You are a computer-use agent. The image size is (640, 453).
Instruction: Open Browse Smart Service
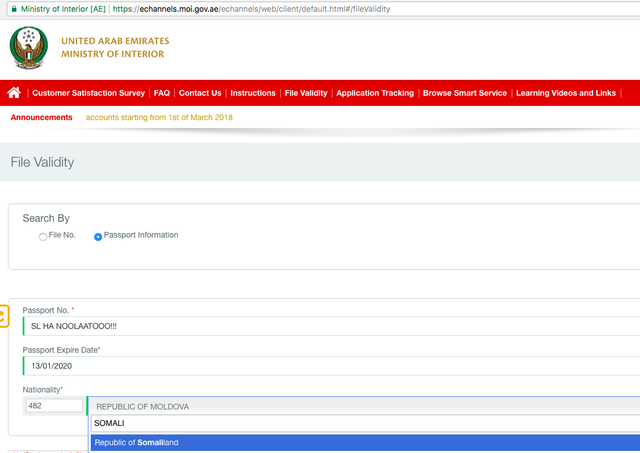(464, 93)
